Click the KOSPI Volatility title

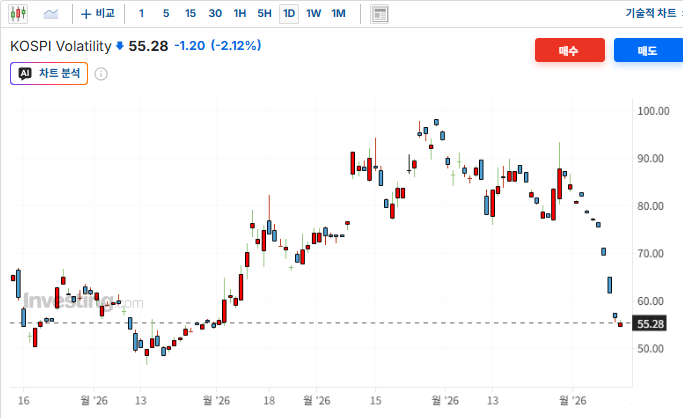point(61,46)
